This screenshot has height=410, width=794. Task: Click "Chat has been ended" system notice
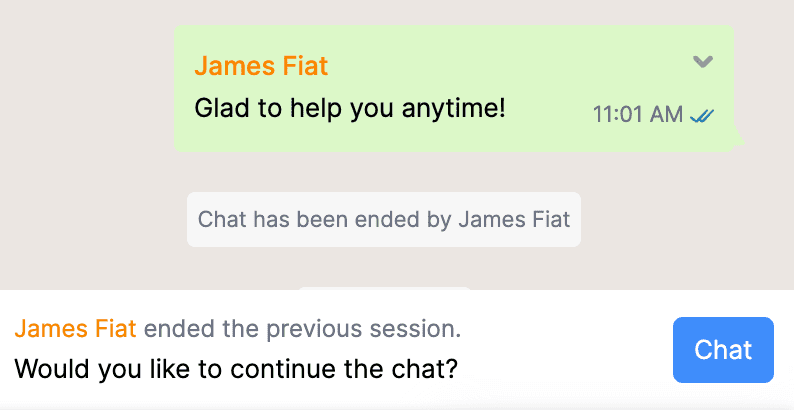click(x=383, y=219)
